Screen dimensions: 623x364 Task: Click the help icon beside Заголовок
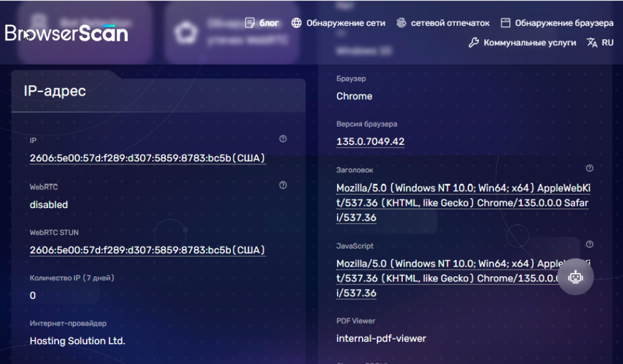pos(590,168)
